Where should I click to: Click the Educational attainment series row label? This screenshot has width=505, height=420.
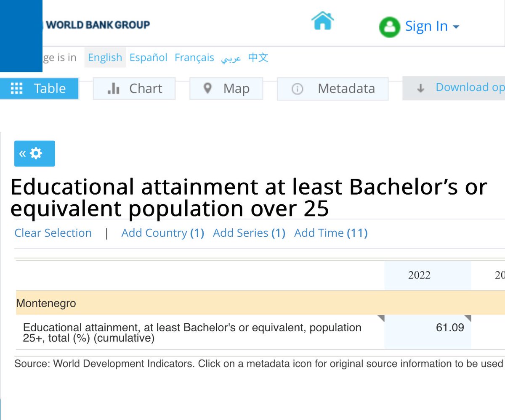click(x=192, y=333)
